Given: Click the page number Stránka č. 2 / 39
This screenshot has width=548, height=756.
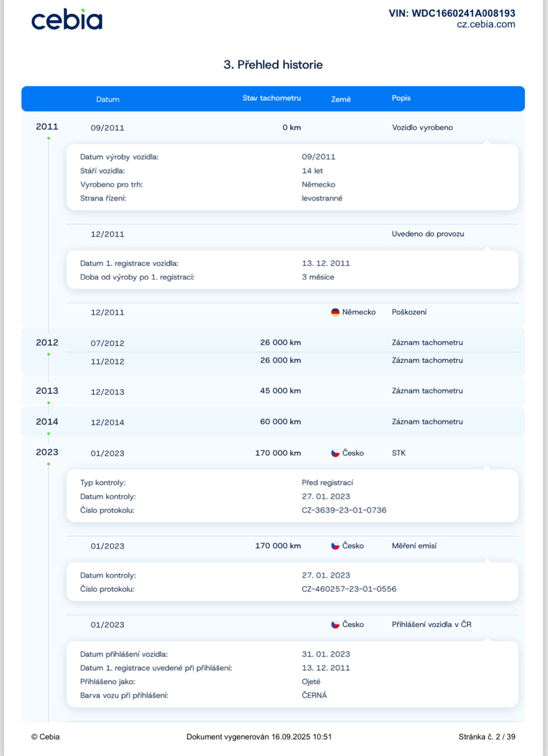Looking at the screenshot, I should pos(487,737).
